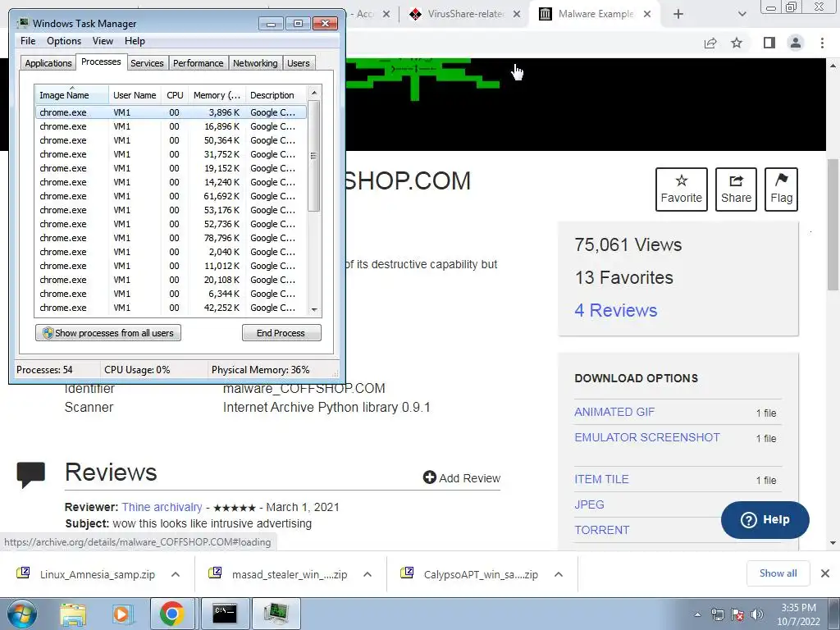Viewport: 840px width, 630px height.
Task: Select chrome.exe row using 78,796 K
Action: (171, 238)
